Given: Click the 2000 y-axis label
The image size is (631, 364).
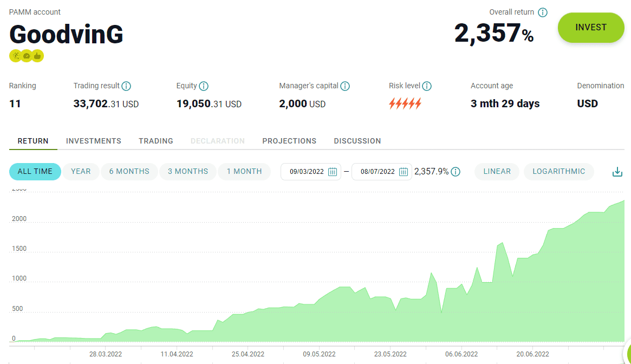Looking at the screenshot, I should (x=19, y=219).
